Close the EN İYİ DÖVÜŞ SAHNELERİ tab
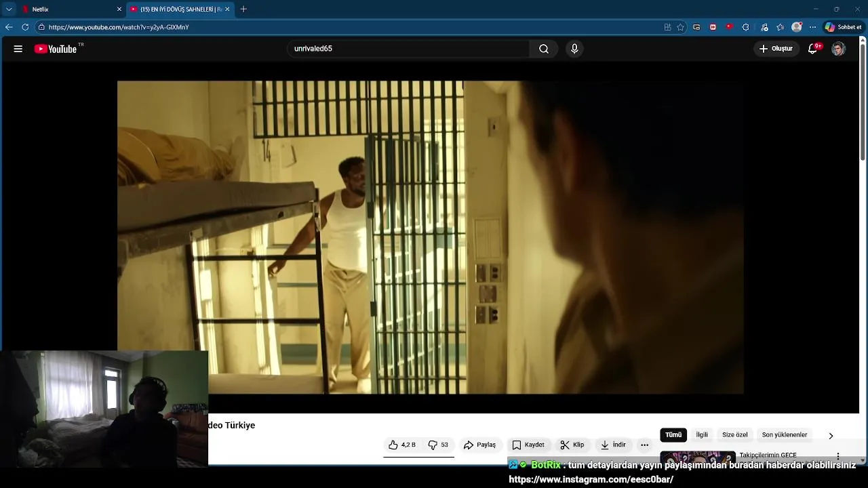 (x=227, y=9)
